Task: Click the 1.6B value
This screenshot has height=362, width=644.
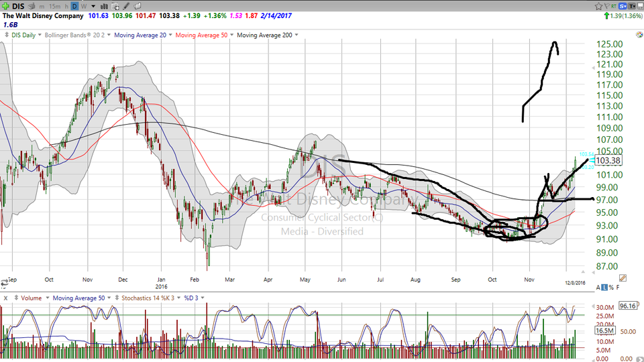Action: (x=10, y=25)
